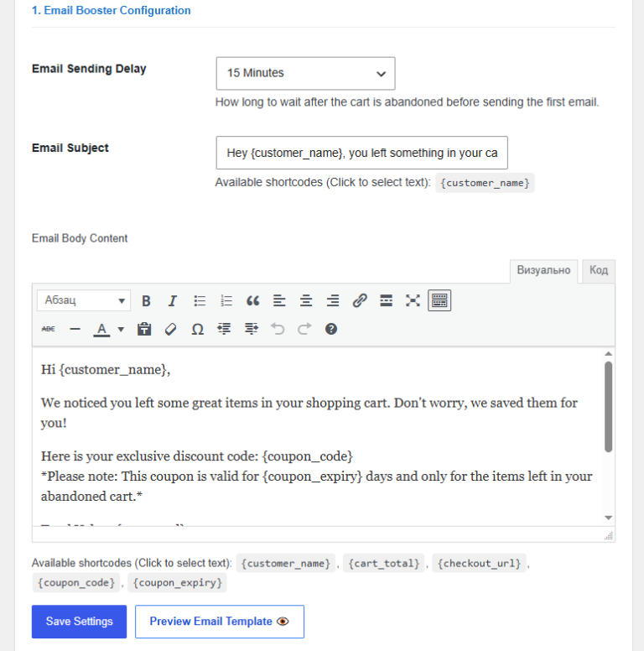The width and height of the screenshot is (644, 651).
Task: Click editor scrollbar down arrow
Action: [x=608, y=518]
